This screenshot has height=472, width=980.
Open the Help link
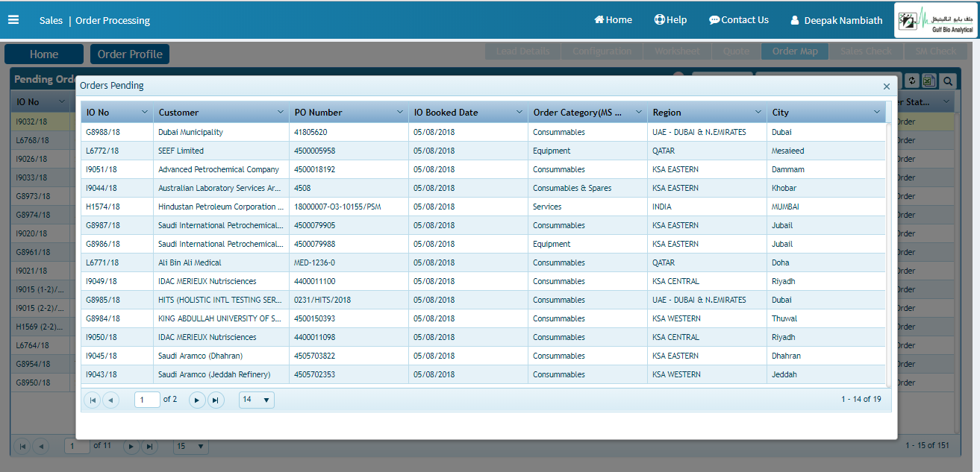670,20
